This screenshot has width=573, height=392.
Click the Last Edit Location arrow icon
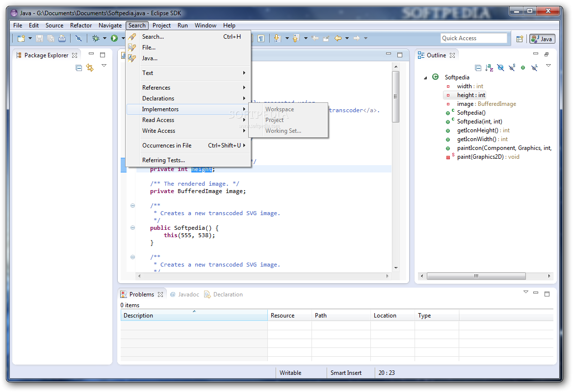coord(326,38)
